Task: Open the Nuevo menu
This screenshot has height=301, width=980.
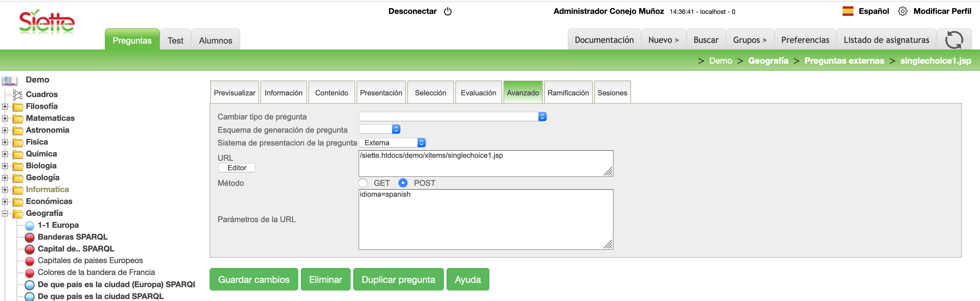Action: tap(663, 40)
